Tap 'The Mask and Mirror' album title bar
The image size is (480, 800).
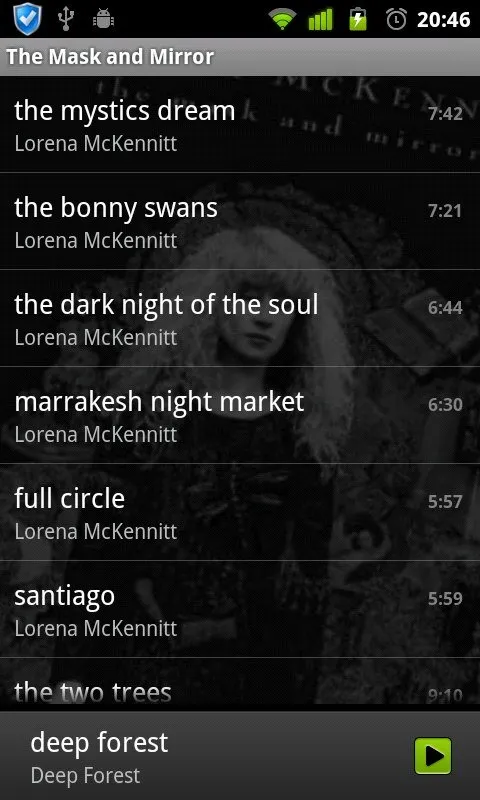point(240,57)
